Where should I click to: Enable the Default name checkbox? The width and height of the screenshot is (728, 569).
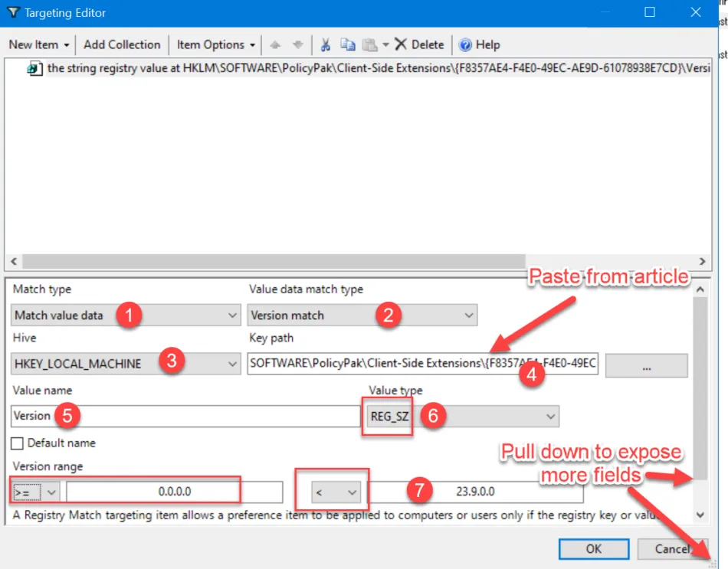pos(18,443)
